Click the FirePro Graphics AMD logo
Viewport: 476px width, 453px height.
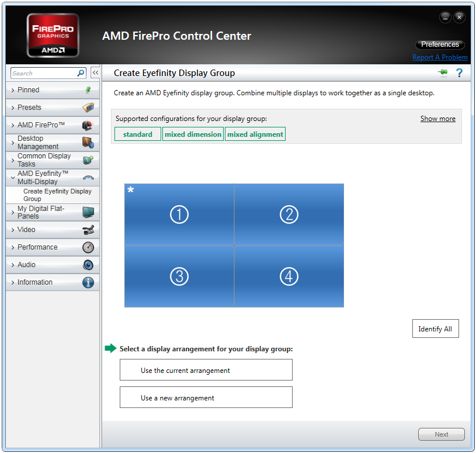(53, 36)
